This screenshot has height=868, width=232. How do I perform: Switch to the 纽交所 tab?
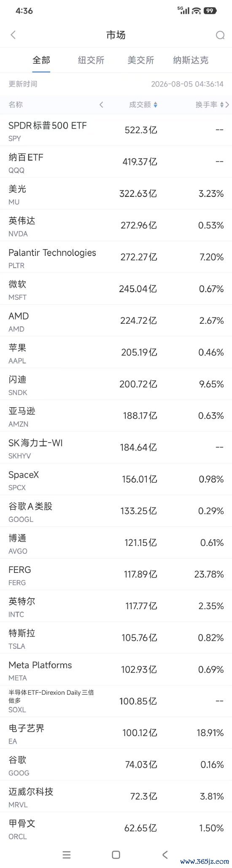click(x=91, y=60)
